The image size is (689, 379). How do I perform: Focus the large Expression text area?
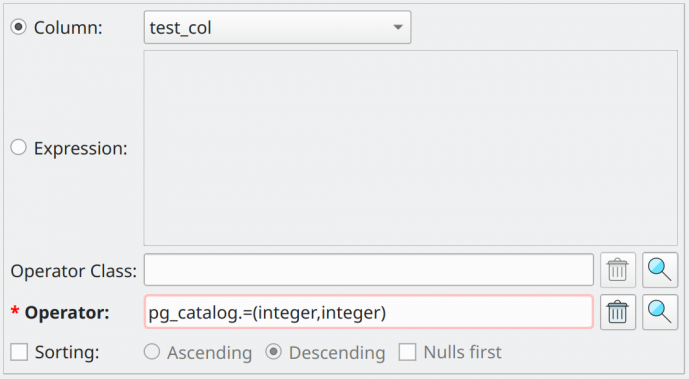[410, 148]
